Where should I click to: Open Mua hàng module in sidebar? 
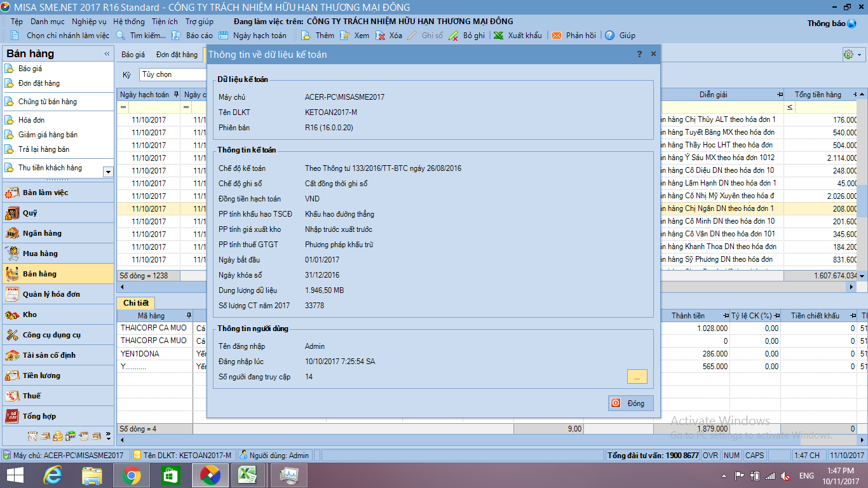58,254
